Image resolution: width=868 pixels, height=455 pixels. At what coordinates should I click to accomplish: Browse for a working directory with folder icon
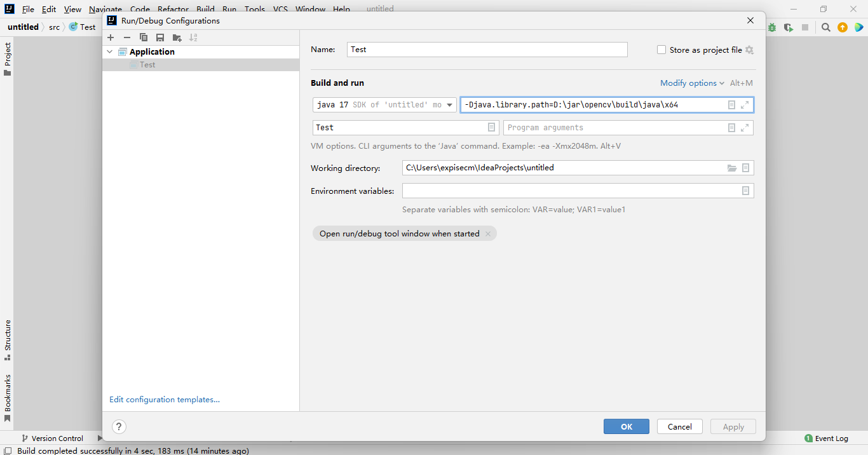[732, 167]
